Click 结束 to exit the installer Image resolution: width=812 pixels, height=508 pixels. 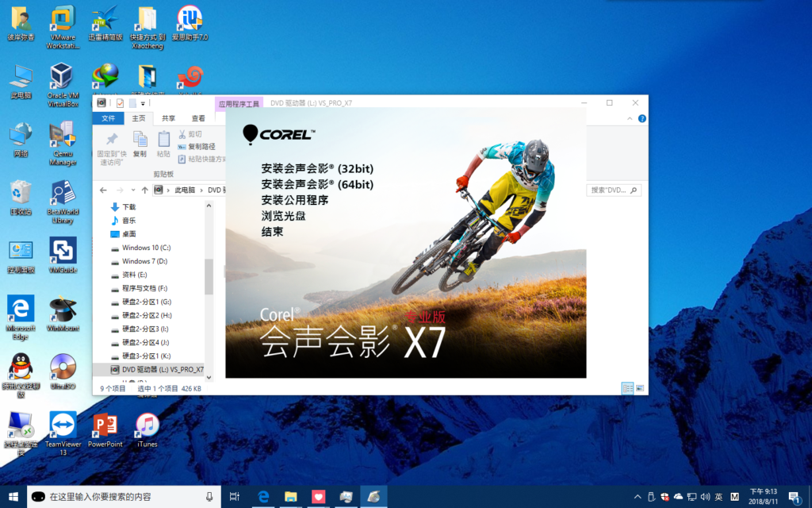tap(272, 232)
